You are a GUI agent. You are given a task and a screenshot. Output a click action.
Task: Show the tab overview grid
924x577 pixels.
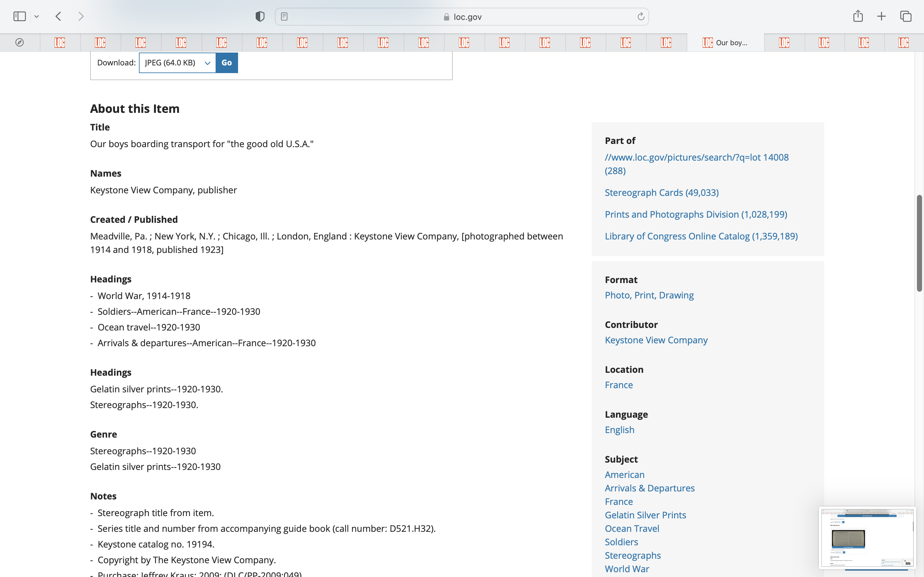[x=906, y=16]
